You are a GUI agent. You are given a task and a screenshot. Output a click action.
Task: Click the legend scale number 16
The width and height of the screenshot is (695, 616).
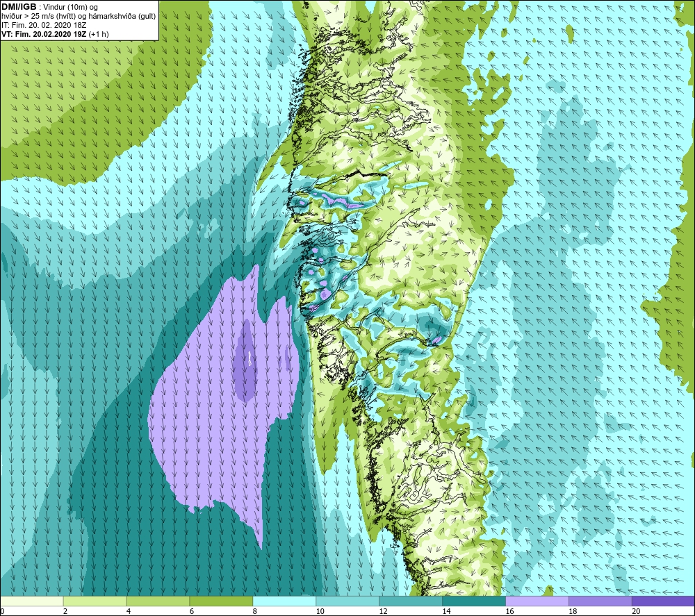(x=509, y=611)
